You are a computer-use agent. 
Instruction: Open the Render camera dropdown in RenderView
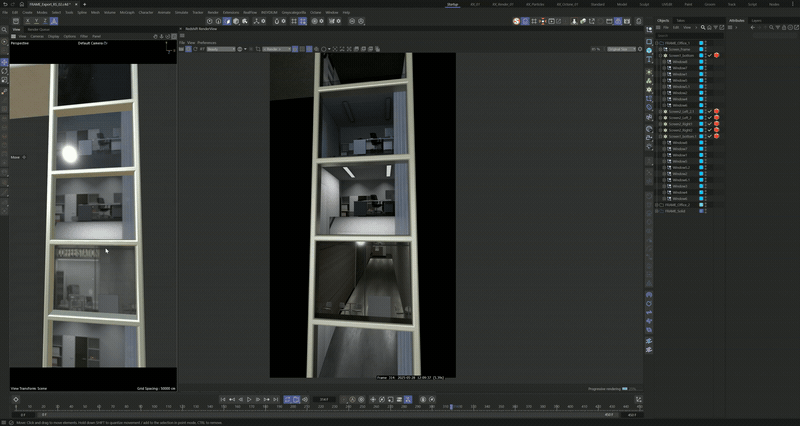277,49
